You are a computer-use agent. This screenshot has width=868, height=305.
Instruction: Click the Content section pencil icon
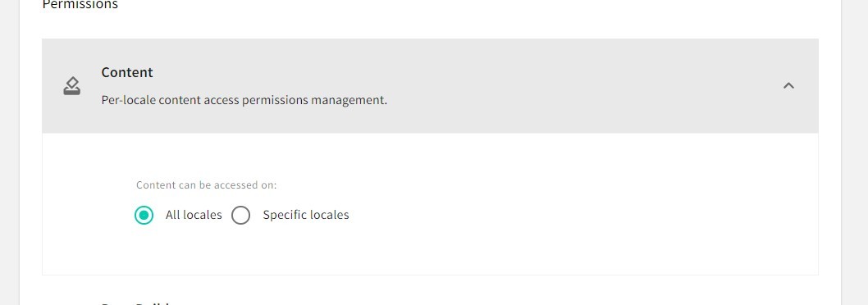tap(72, 86)
